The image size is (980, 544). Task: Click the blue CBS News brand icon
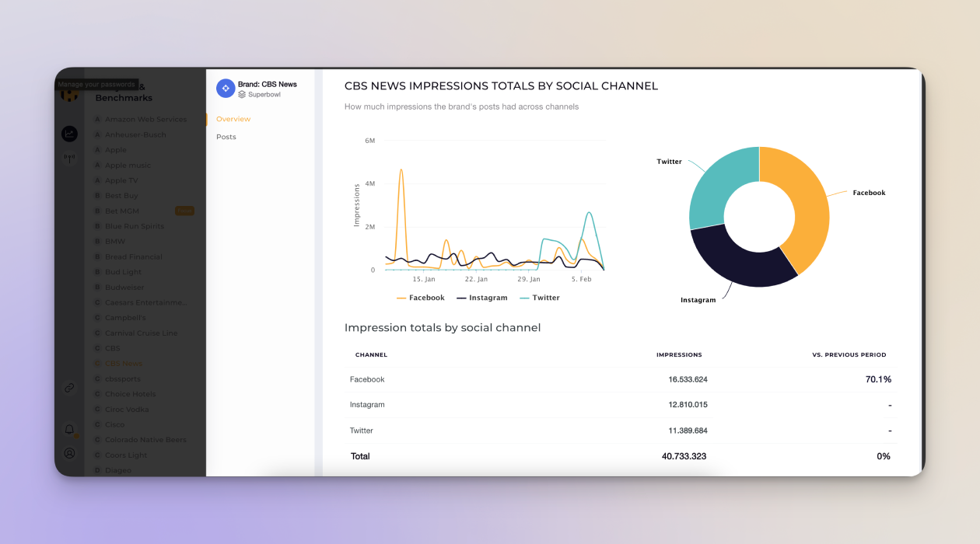coord(226,89)
